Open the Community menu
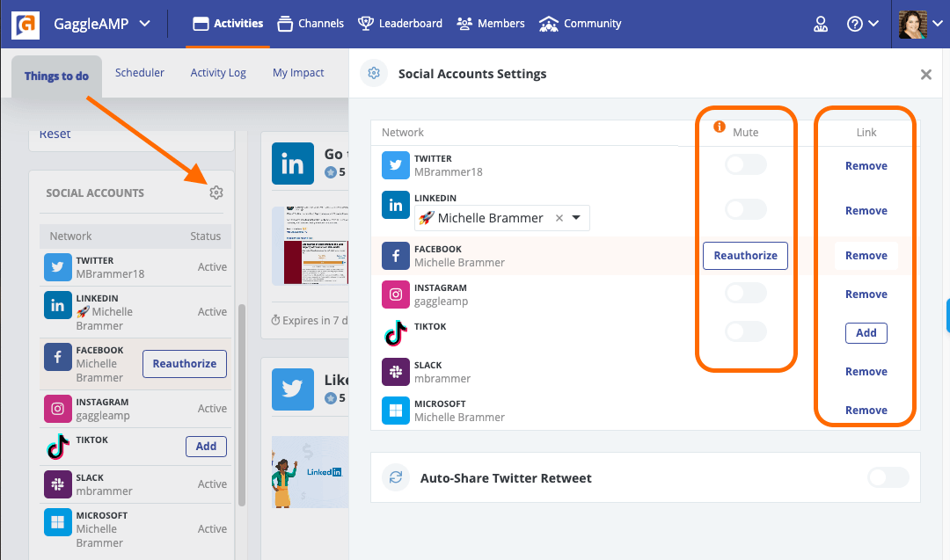This screenshot has height=560, width=950. click(x=580, y=24)
